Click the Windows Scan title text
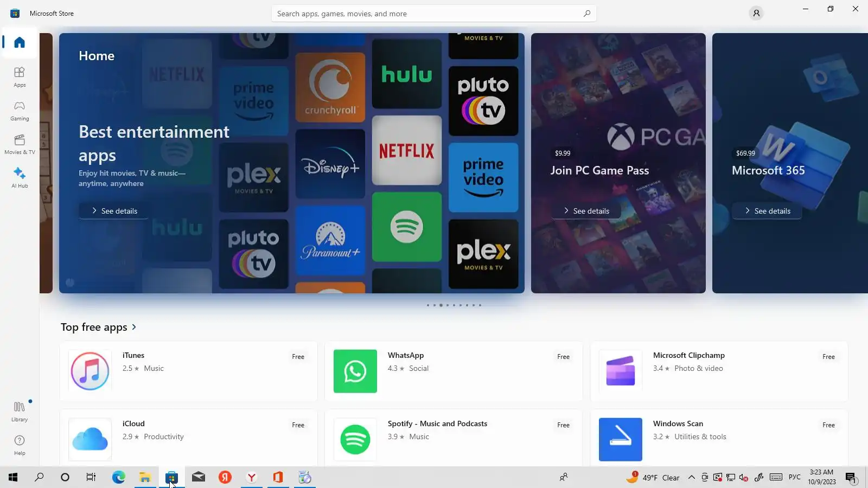 [678, 423]
